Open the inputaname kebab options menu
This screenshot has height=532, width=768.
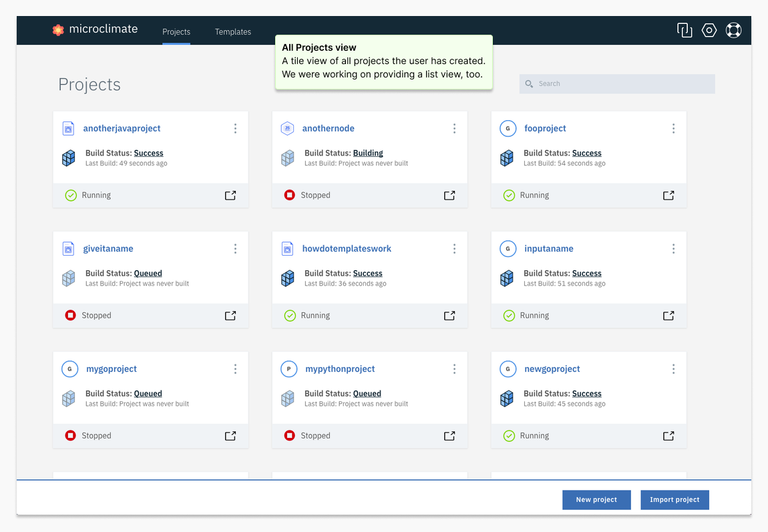pos(673,249)
